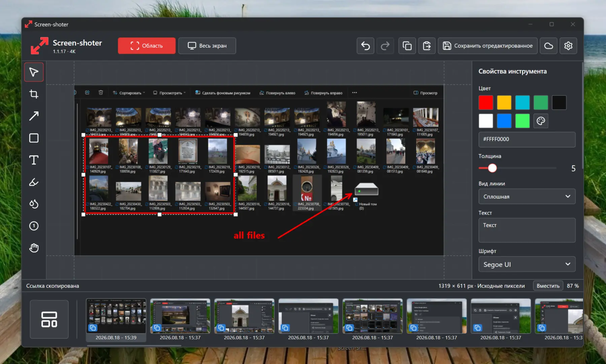Select the bright green color swatch
Screen dimensions: 606x364
(x=523, y=121)
